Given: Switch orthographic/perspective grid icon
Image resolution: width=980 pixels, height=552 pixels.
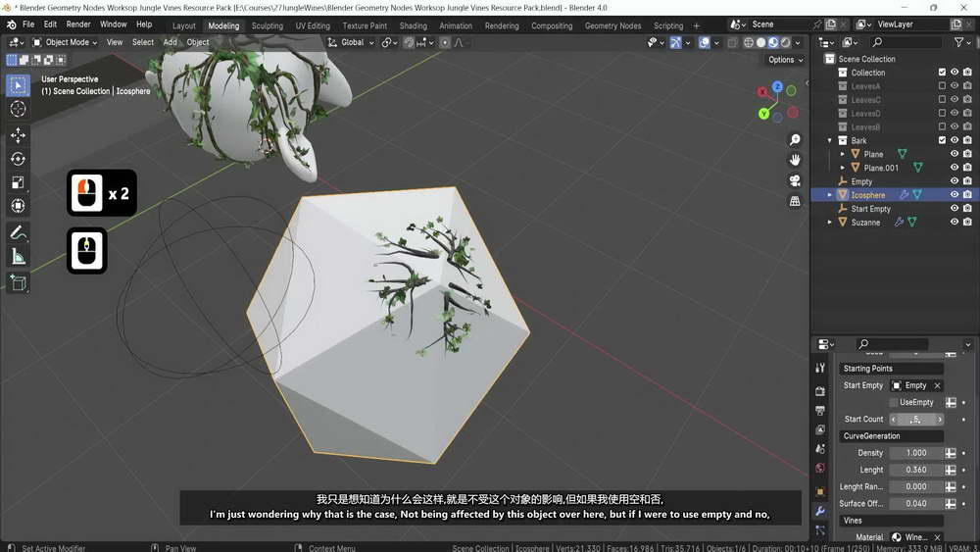Looking at the screenshot, I should pyautogui.click(x=795, y=201).
